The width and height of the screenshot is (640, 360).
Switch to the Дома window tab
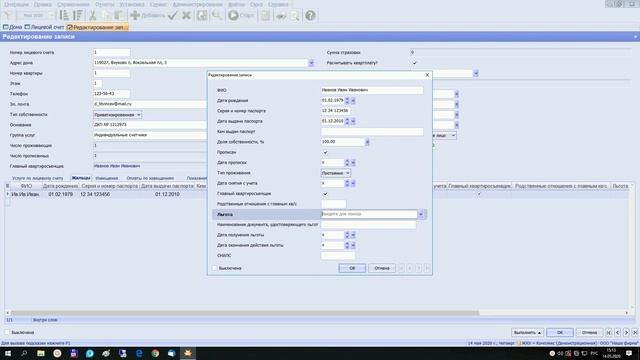click(x=13, y=27)
